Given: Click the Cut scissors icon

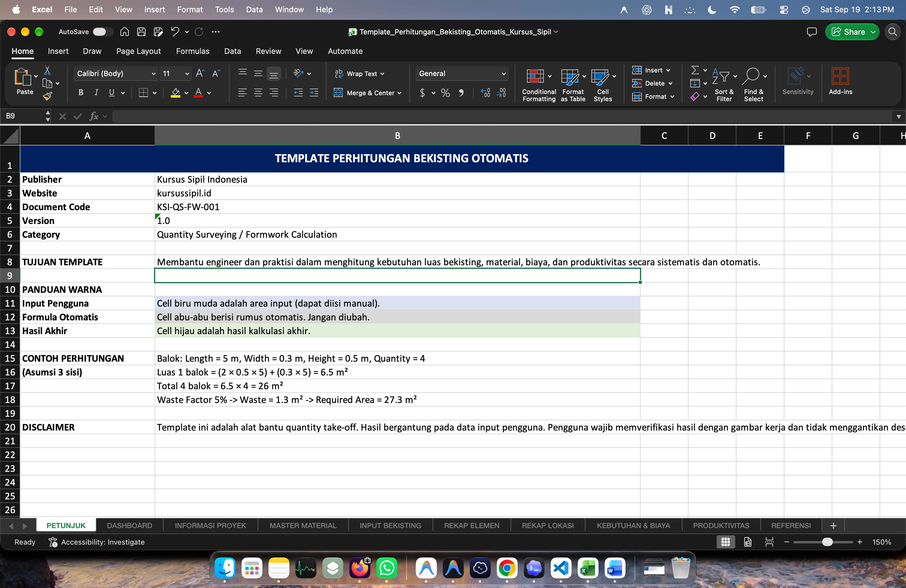Looking at the screenshot, I should (x=47, y=70).
